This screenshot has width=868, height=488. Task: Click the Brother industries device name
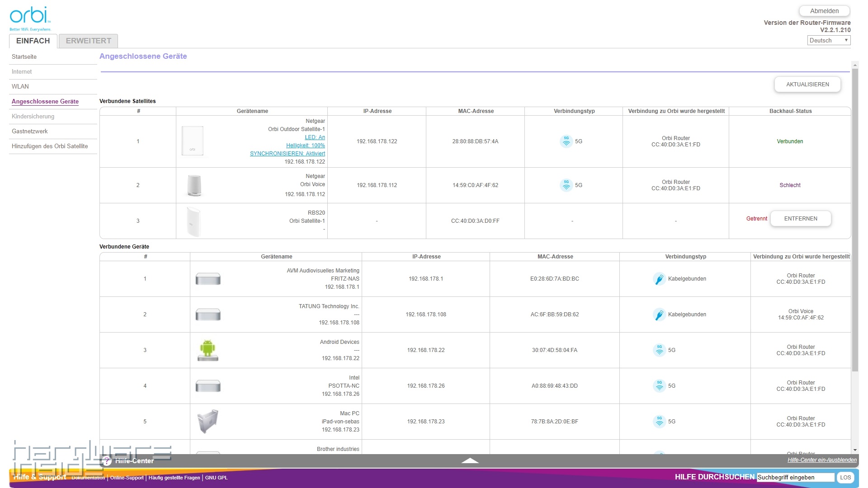[x=338, y=449]
